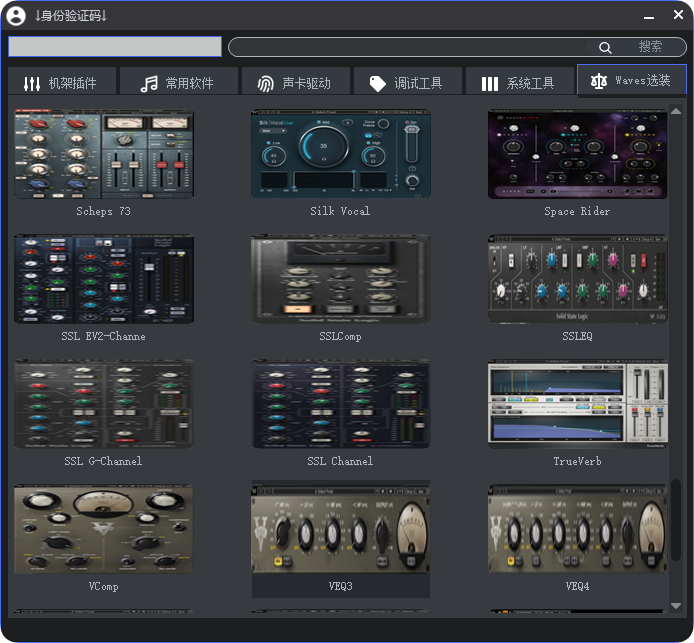
Task: Click the scroll-up arrow of plugin list
Action: [676, 111]
